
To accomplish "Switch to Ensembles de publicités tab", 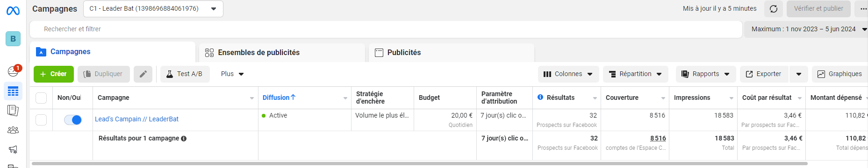I will point(282,52).
